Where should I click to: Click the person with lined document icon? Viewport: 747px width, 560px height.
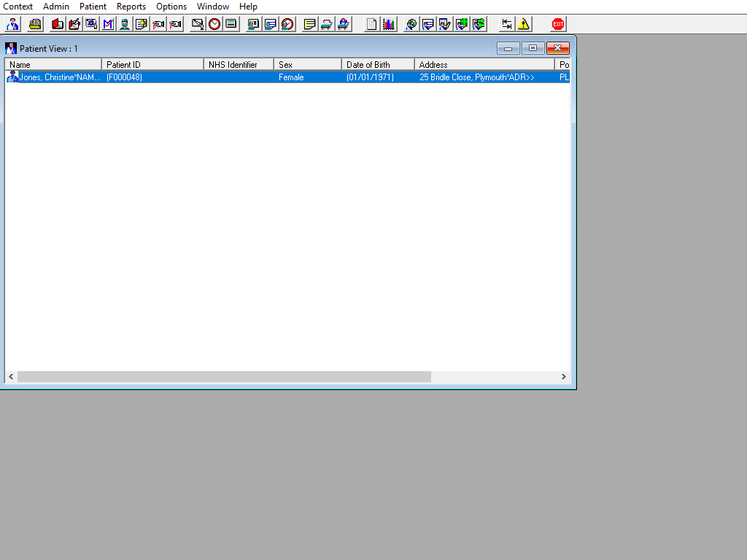[271, 24]
